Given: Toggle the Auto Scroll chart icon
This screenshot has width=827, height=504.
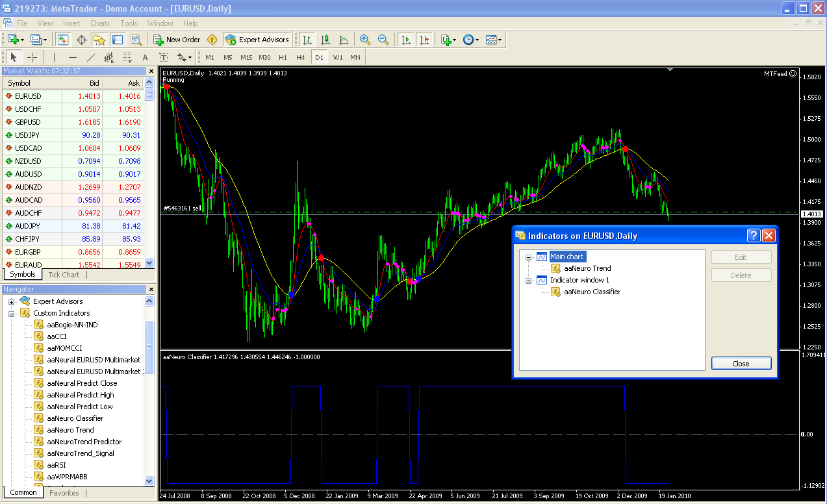Looking at the screenshot, I should pos(406,40).
